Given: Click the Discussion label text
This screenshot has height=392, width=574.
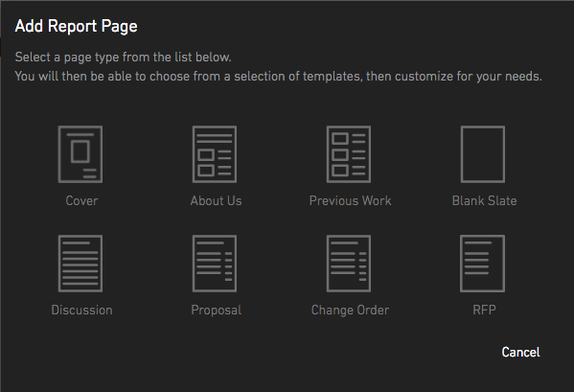Looking at the screenshot, I should pos(81,310).
